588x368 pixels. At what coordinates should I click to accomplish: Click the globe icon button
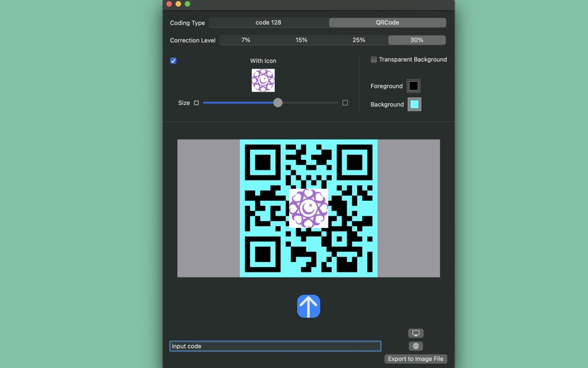416,346
